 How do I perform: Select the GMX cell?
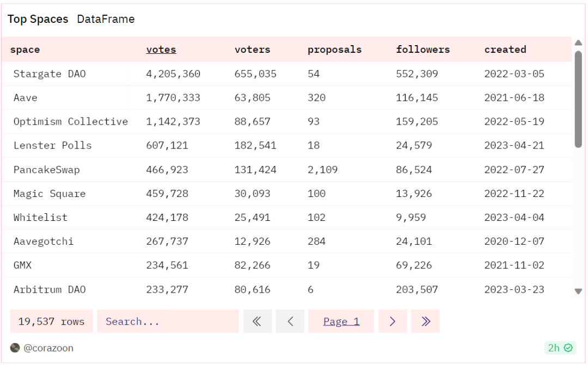click(x=22, y=265)
